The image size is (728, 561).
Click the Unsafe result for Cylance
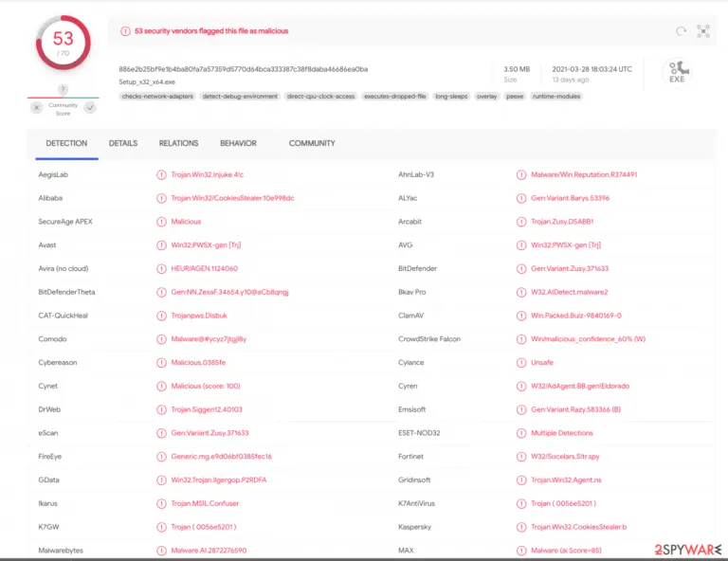pos(542,362)
